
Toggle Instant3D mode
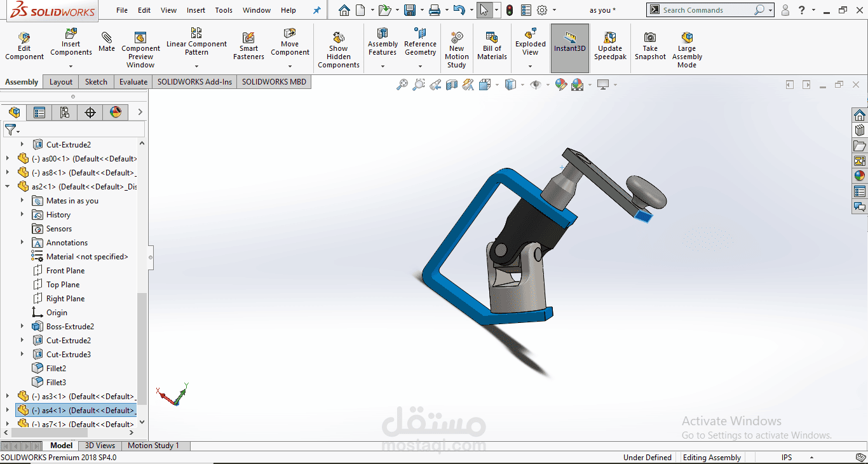[570, 48]
